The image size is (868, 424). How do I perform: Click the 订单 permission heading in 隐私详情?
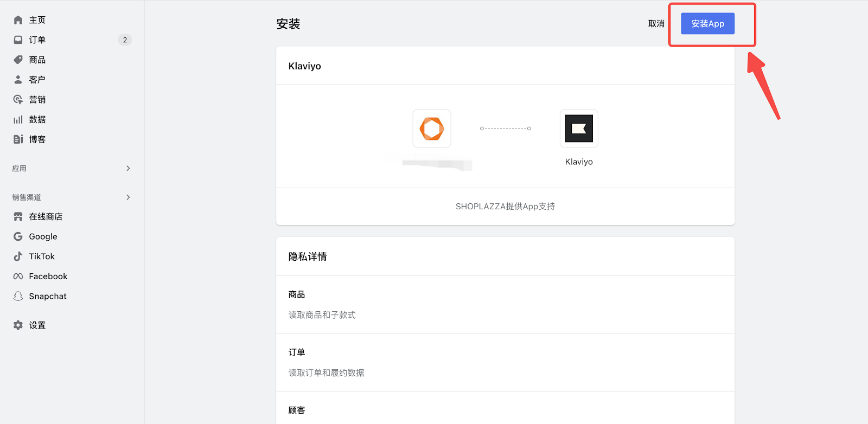click(297, 352)
